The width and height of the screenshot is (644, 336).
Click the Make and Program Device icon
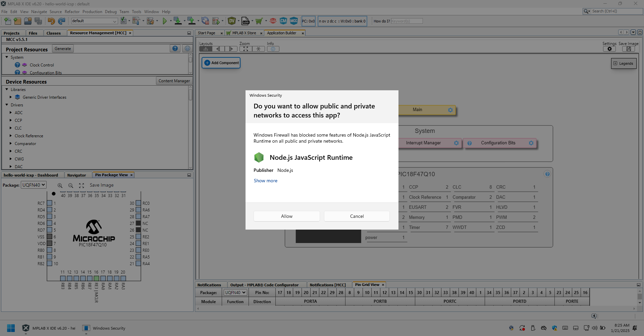(178, 21)
